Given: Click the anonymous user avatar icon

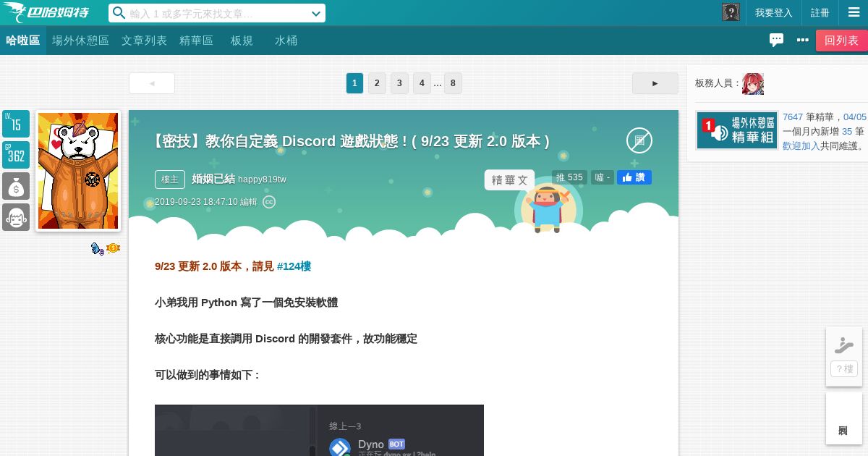Looking at the screenshot, I should (x=731, y=12).
